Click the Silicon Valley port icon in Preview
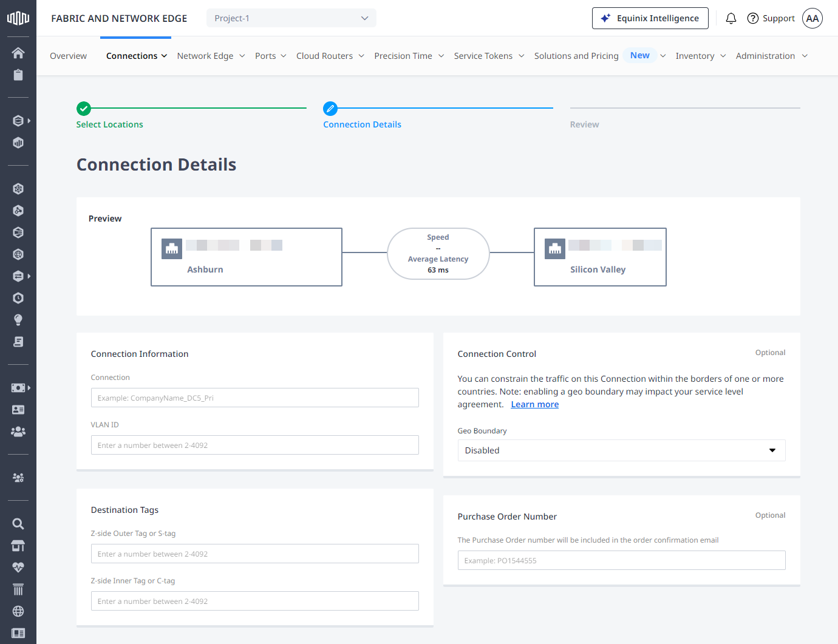Image resolution: width=838 pixels, height=644 pixels. tap(555, 249)
